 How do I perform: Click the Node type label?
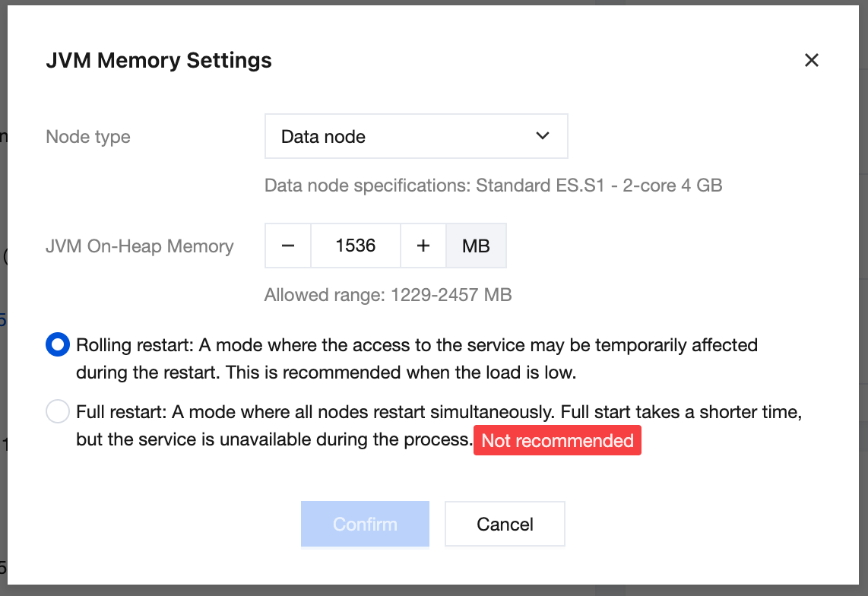(88, 137)
